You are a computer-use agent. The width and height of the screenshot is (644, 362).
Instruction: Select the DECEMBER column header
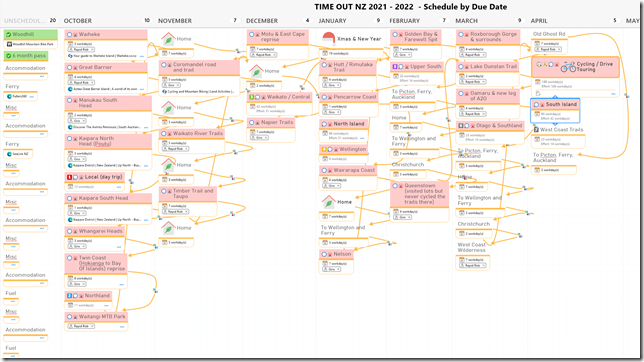pos(262,21)
